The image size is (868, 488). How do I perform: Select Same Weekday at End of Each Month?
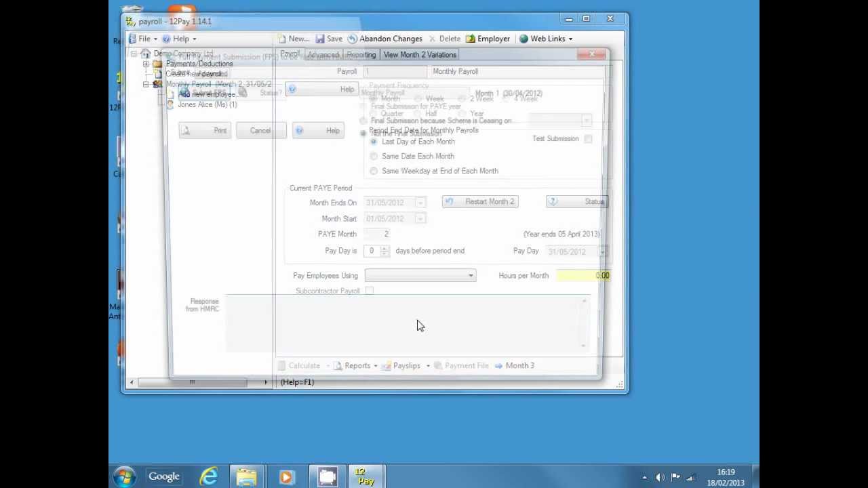click(374, 171)
